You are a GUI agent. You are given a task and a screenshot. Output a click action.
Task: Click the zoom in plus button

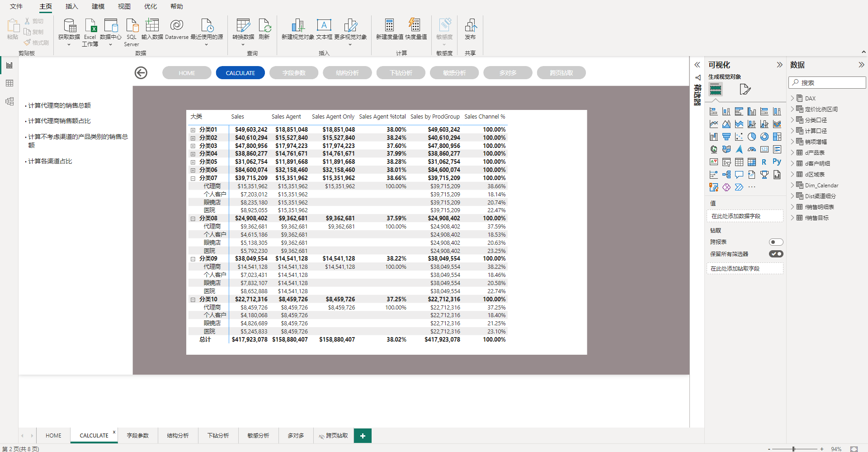(821, 449)
